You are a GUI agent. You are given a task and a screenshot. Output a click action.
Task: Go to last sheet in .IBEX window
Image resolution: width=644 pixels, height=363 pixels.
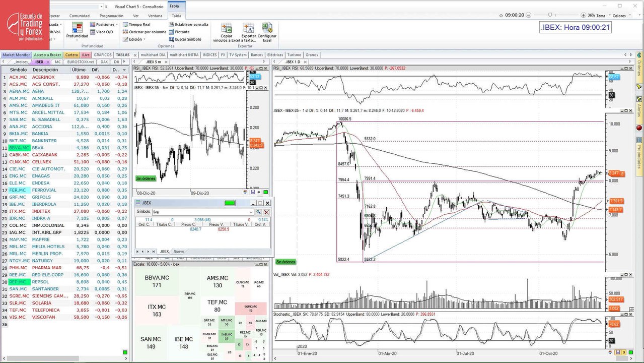[x=154, y=251]
